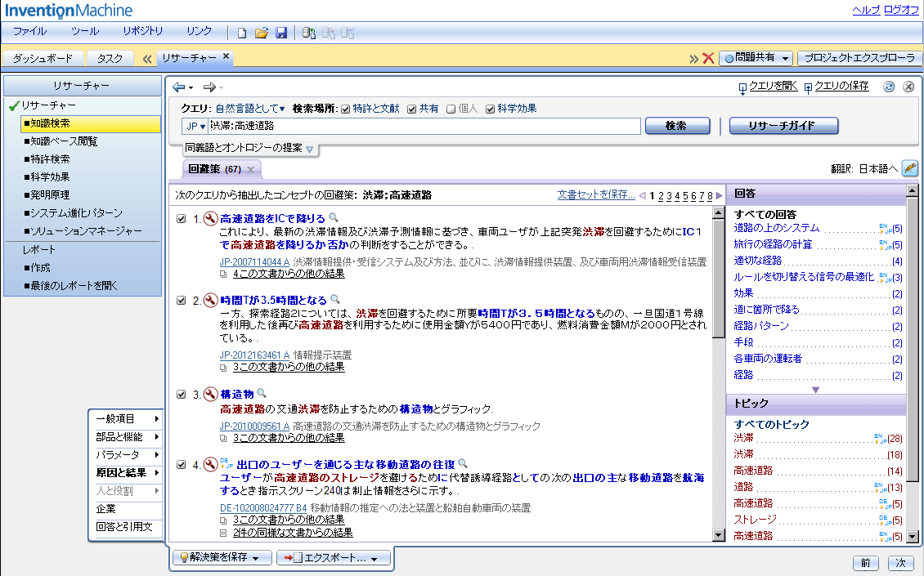Click the navigate back arrow icon

pos(179,87)
